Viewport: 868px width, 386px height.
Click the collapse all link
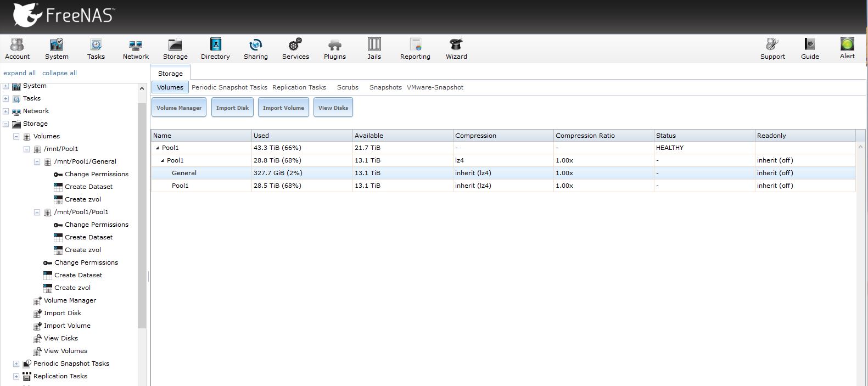[x=59, y=73]
